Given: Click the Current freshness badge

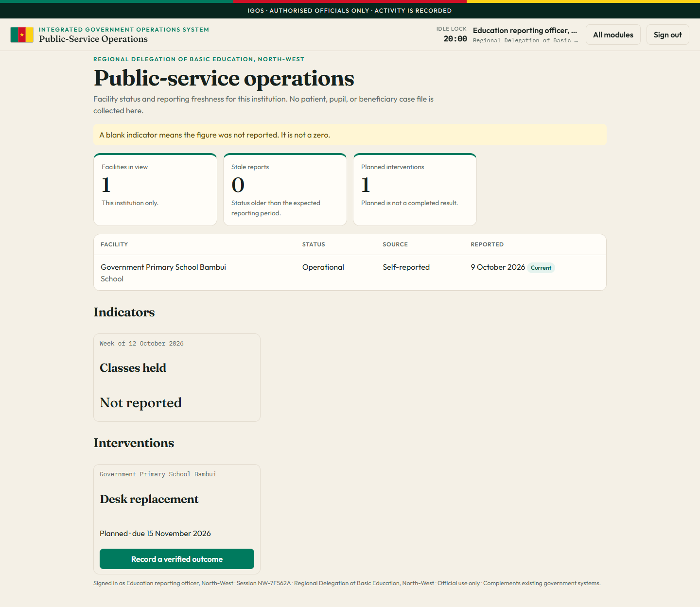Looking at the screenshot, I should coord(541,268).
